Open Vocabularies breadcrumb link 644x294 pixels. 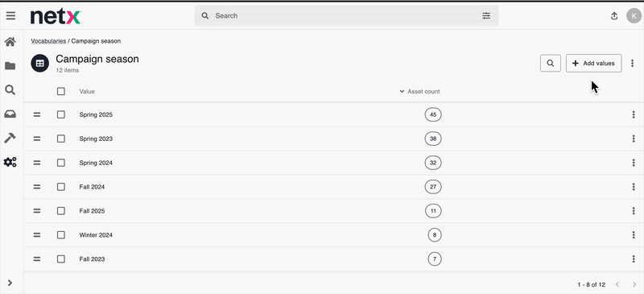click(48, 41)
